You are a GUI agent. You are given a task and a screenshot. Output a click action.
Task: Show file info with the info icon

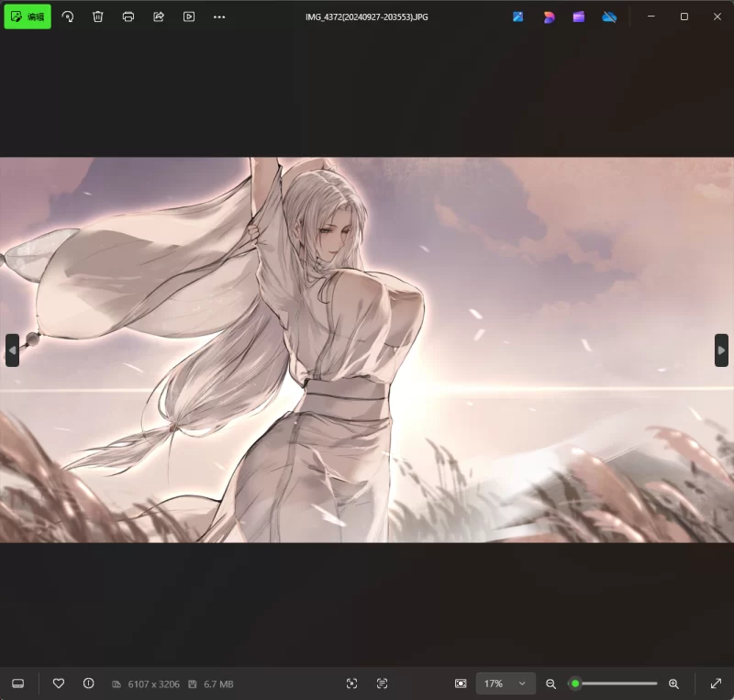click(x=89, y=683)
